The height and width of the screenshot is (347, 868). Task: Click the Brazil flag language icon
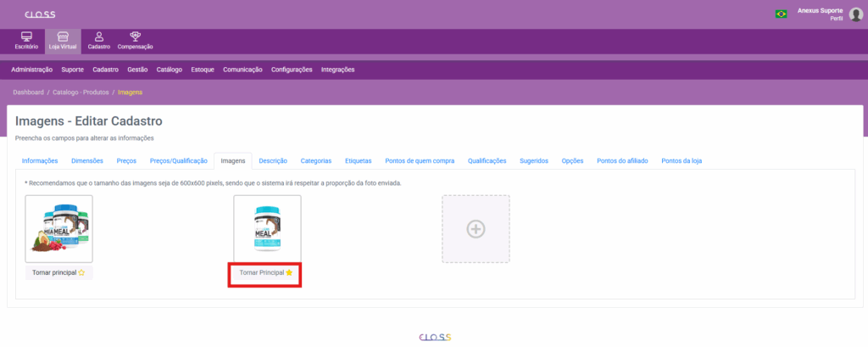[781, 14]
